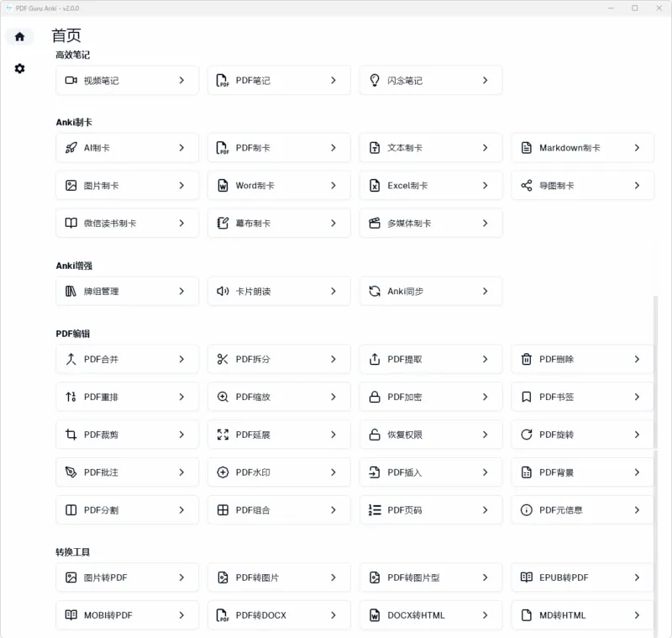
Task: Click the rotate icon for PDF旋转
Action: (x=527, y=435)
